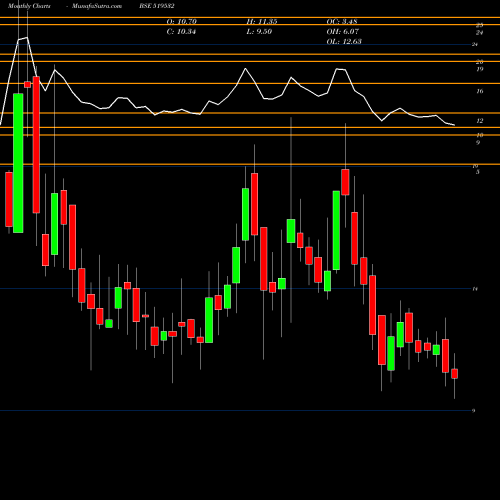Click the tall green candle at chart start
Viewport: 500px width, 500px height.
pos(18,163)
